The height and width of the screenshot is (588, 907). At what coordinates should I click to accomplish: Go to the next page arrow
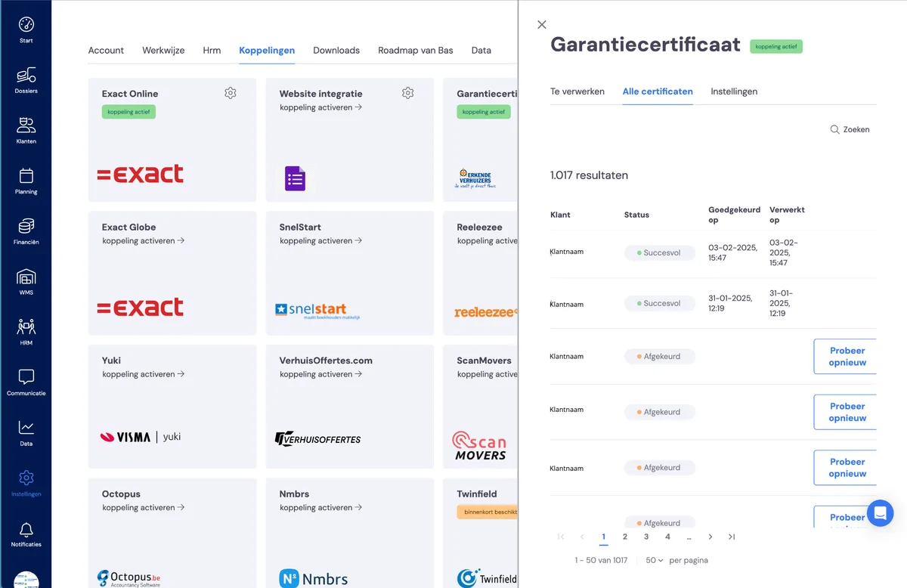pyautogui.click(x=710, y=537)
